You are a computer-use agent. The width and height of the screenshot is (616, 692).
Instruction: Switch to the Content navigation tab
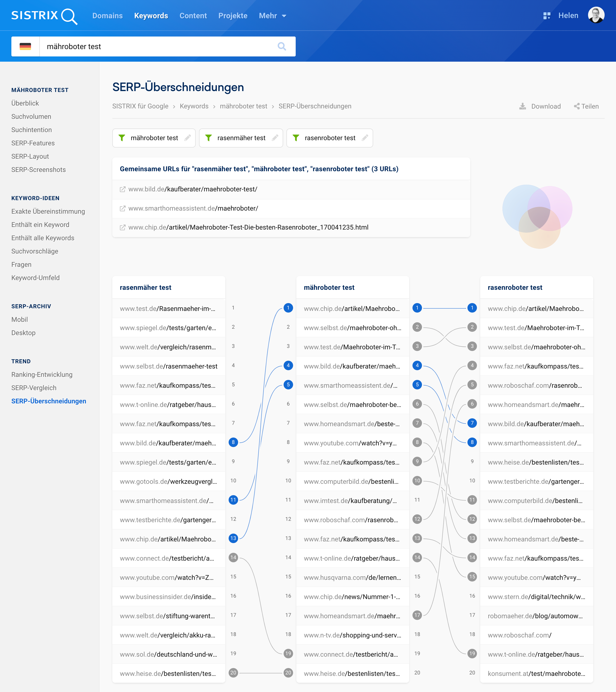tap(193, 16)
